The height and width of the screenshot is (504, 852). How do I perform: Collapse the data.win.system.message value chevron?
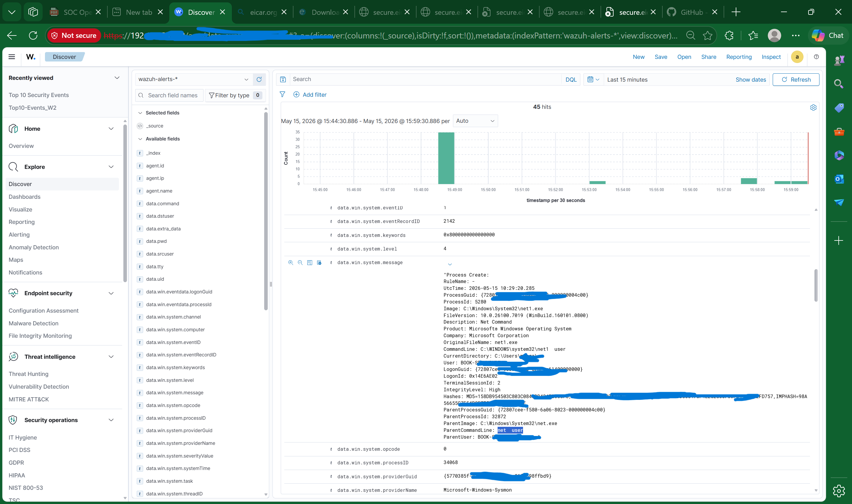tap(450, 264)
